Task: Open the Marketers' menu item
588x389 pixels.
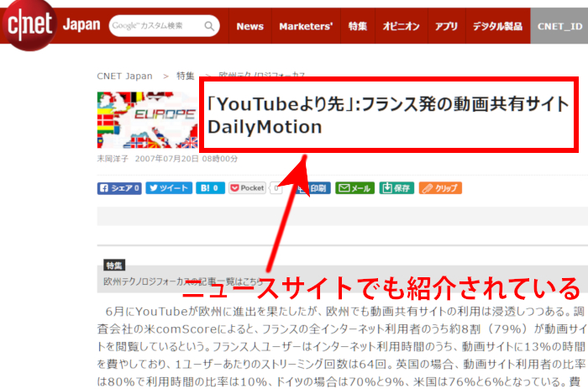Action: click(x=306, y=26)
